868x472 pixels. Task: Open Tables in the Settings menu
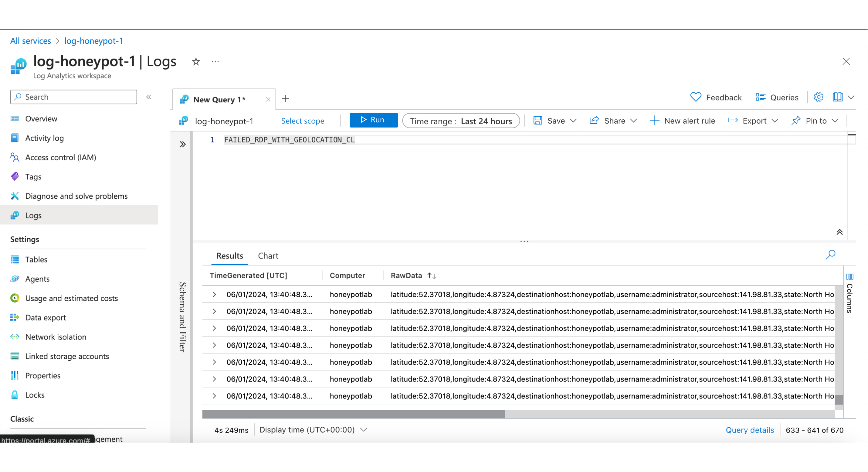36,260
